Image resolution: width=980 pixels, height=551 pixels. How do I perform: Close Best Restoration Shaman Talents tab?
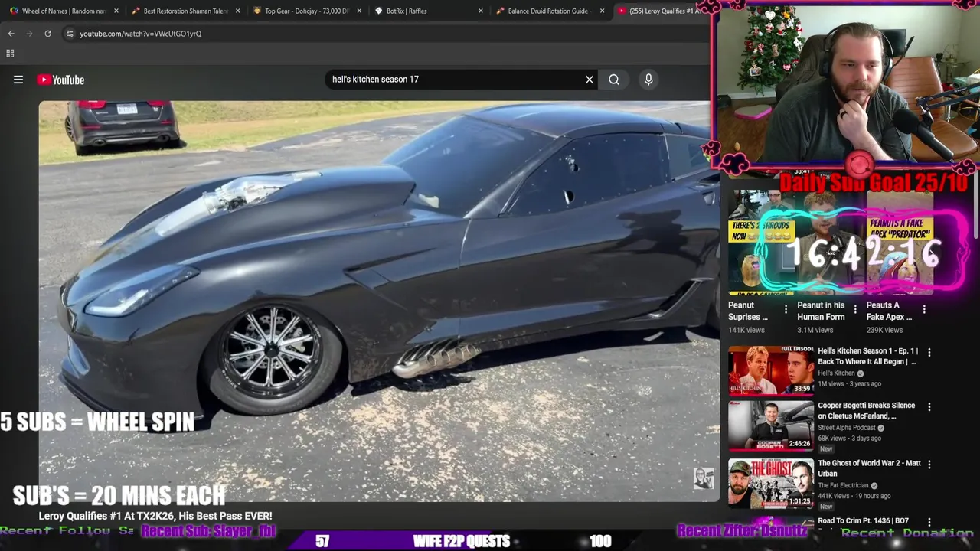click(238, 11)
